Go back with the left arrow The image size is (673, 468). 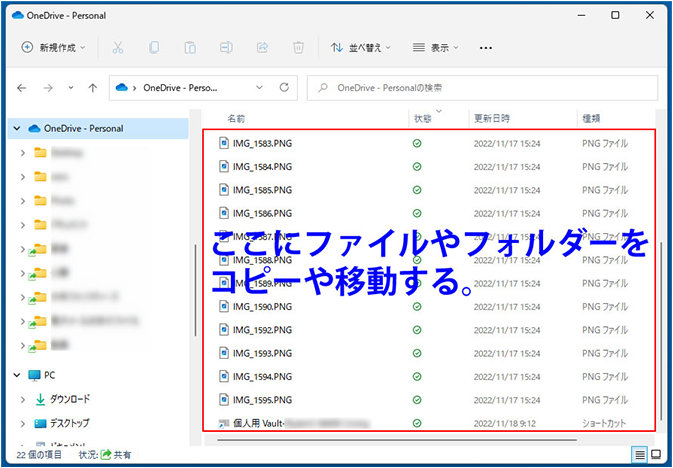click(21, 88)
